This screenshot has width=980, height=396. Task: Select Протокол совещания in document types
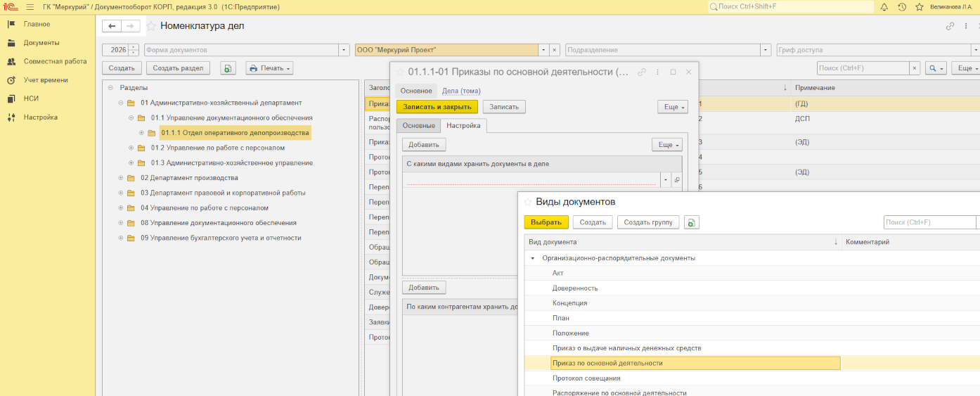(x=586, y=378)
